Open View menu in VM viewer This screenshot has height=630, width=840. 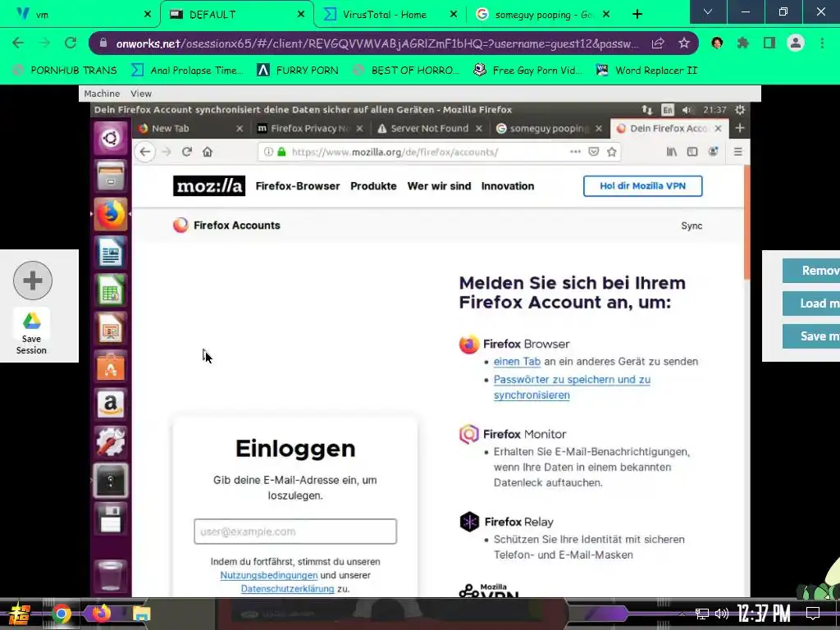[141, 94]
